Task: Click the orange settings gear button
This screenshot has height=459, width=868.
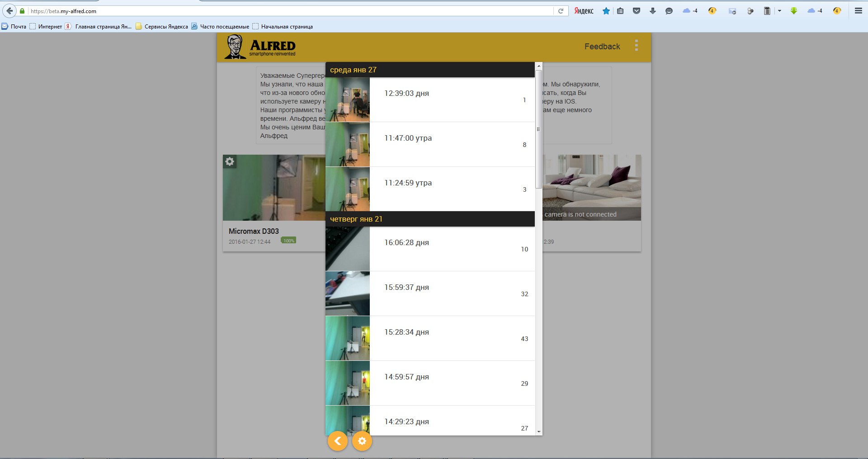Action: coord(362,441)
